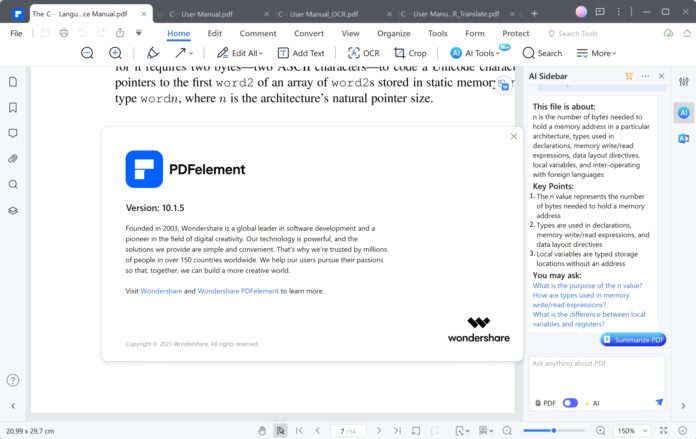Send the AI chat message
Viewport: 696px width, 439px height.
click(659, 402)
